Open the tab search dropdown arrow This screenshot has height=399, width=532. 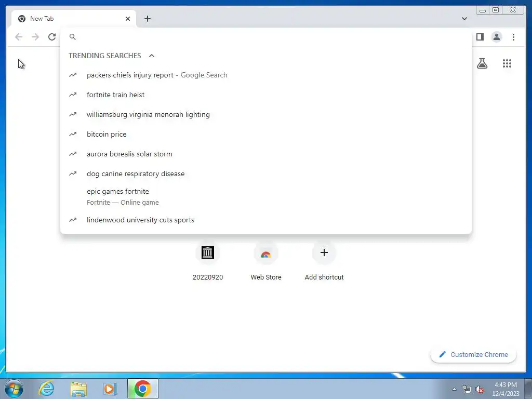[464, 19]
